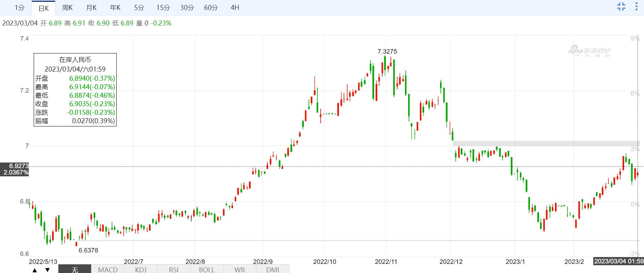Show the KDJ indicator
Image resolution: width=644 pixels, height=273 pixels.
click(141, 269)
